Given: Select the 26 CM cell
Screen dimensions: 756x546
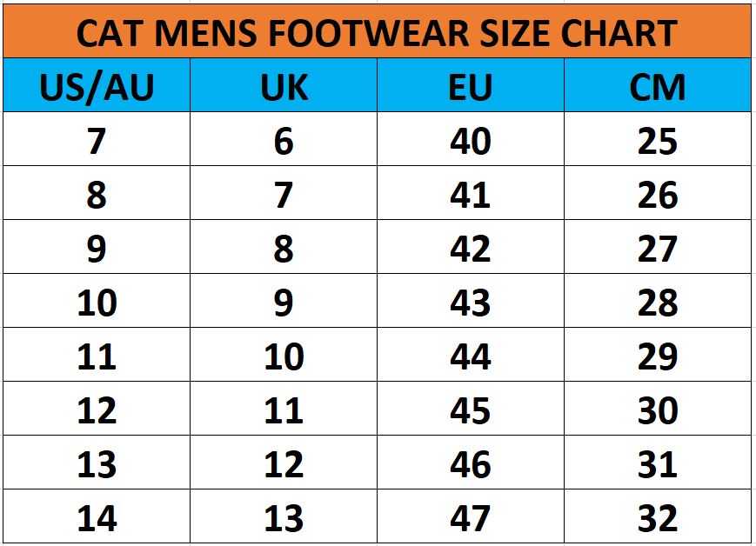Looking at the screenshot, I should (x=658, y=193).
